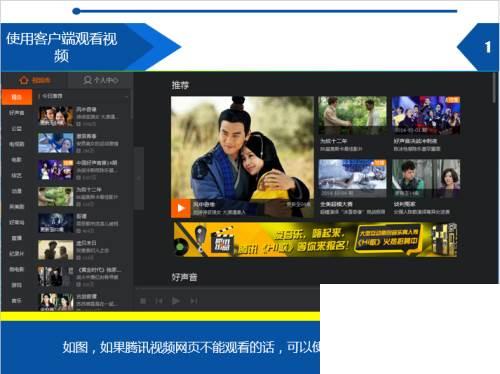This screenshot has width=500, height=374.
Task: Open the recommended thumbnail of the stage show crowd
Action: click(426, 115)
